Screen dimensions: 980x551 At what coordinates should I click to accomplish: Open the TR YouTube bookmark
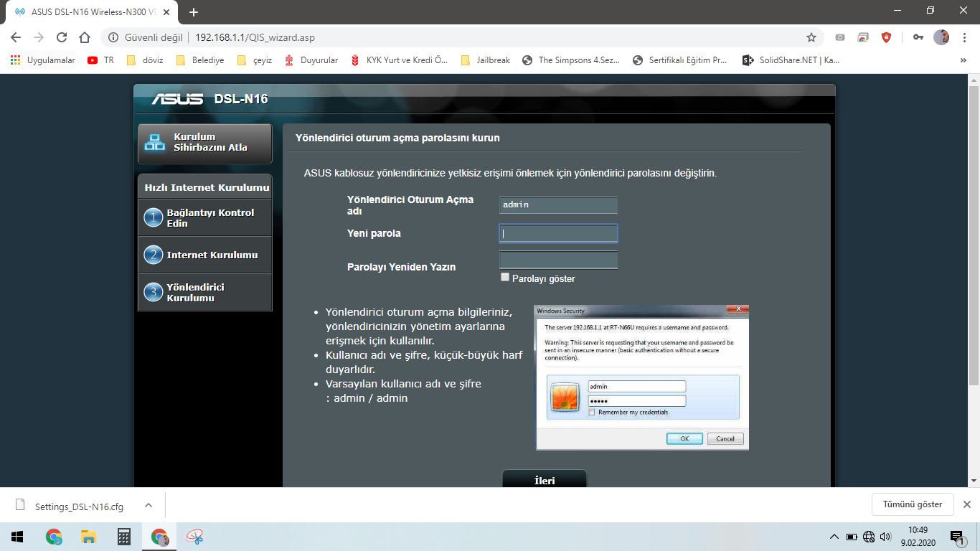click(x=100, y=60)
